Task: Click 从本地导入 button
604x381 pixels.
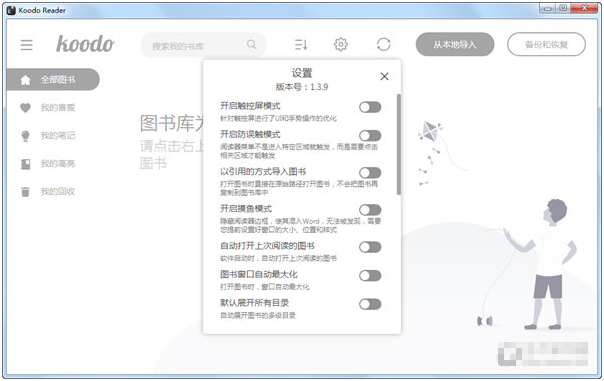Action: click(x=455, y=45)
